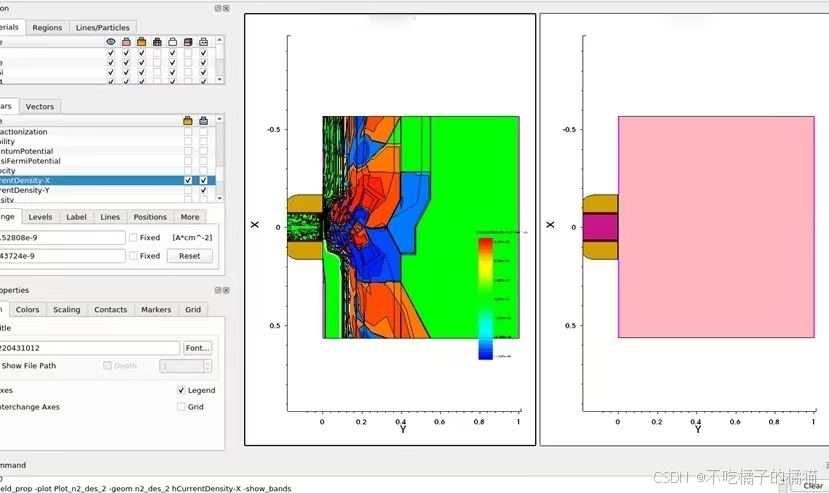Viewport: 829px width, 493px height.
Task: Click the Clear button near command line
Action: pos(813,486)
